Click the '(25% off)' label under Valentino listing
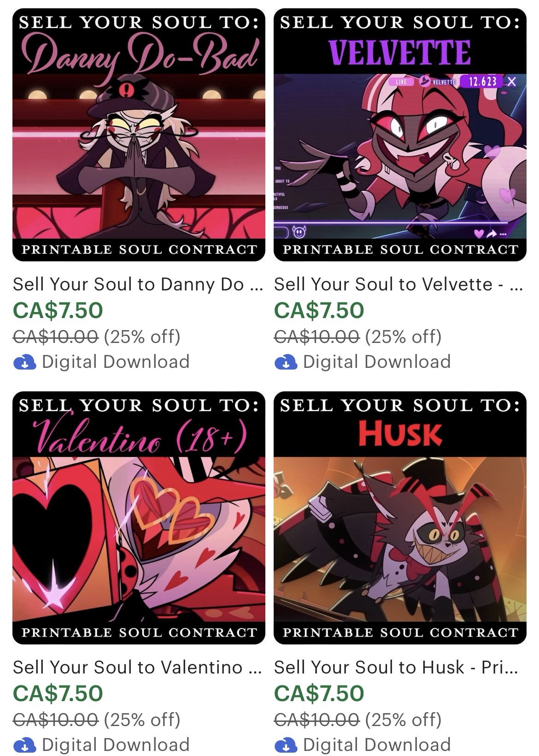The height and width of the screenshot is (756, 539). pyautogui.click(x=142, y=720)
